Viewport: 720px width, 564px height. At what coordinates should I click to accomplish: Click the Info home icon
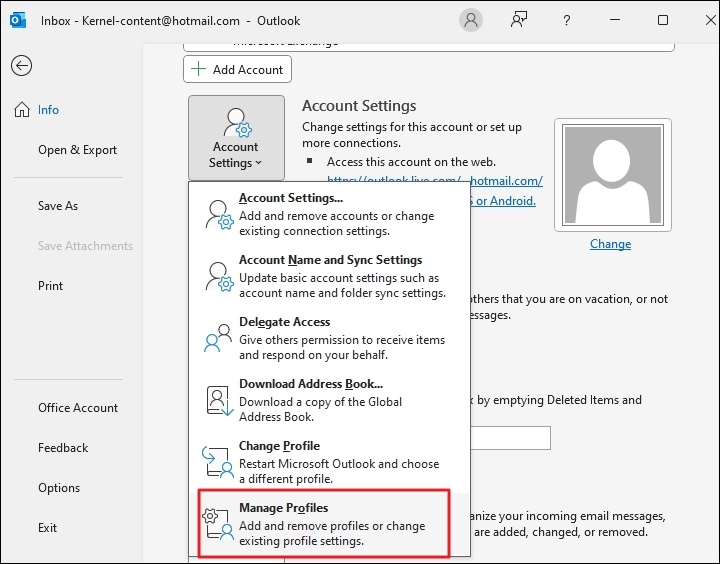[x=22, y=110]
